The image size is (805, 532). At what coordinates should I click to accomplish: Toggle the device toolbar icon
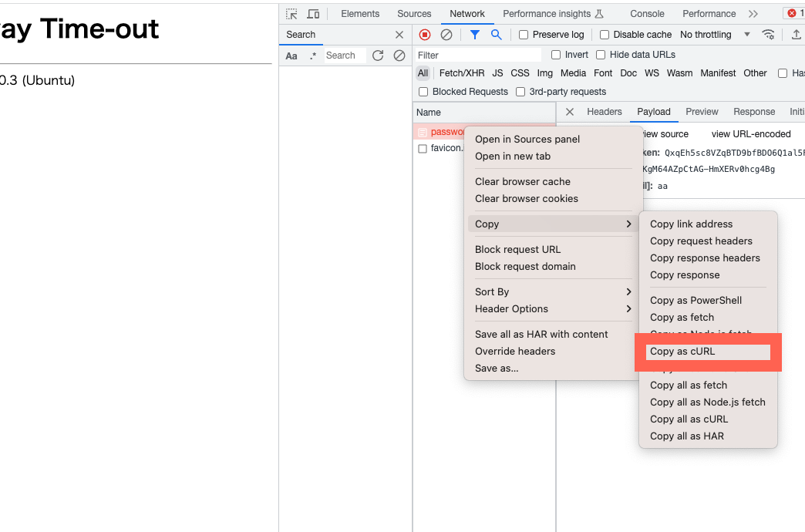(x=313, y=14)
